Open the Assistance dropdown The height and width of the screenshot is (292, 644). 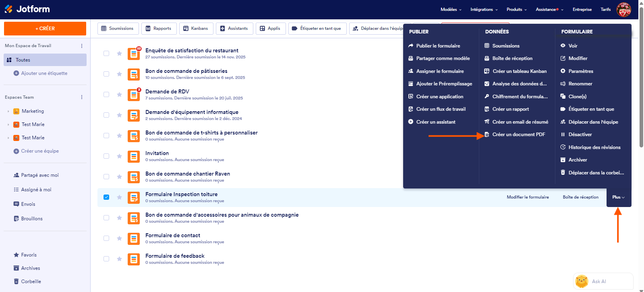click(x=550, y=9)
